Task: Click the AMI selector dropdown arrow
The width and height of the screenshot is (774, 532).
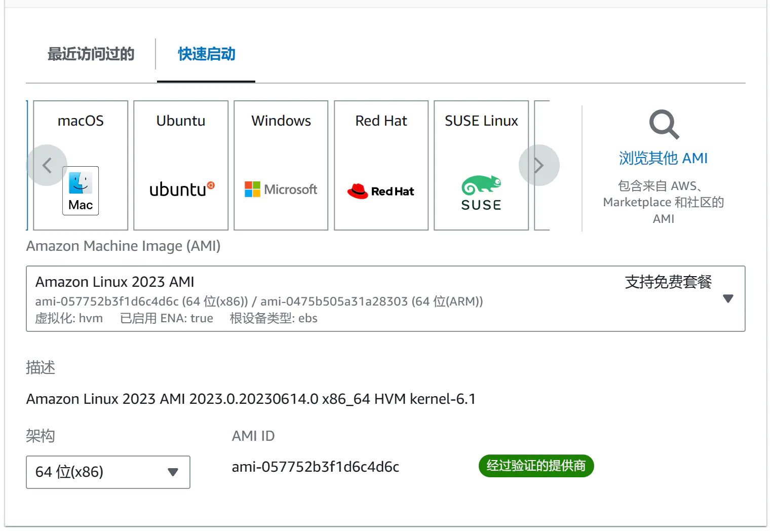Action: click(x=728, y=299)
